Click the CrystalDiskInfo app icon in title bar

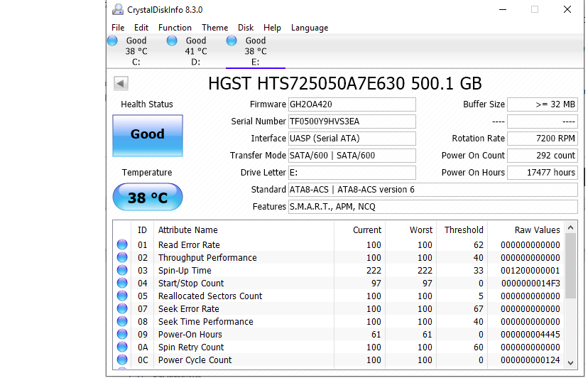point(117,10)
